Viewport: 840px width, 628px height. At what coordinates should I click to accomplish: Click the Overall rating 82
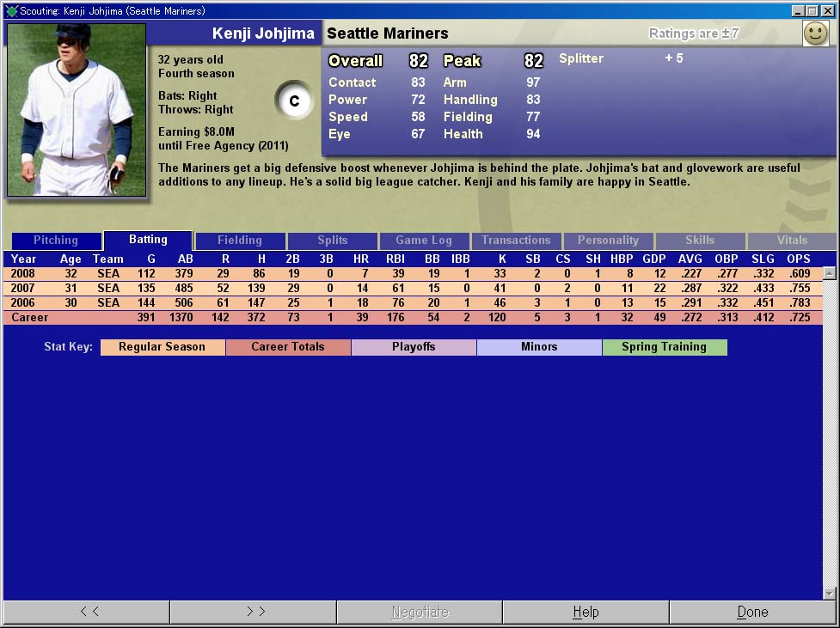click(x=419, y=61)
